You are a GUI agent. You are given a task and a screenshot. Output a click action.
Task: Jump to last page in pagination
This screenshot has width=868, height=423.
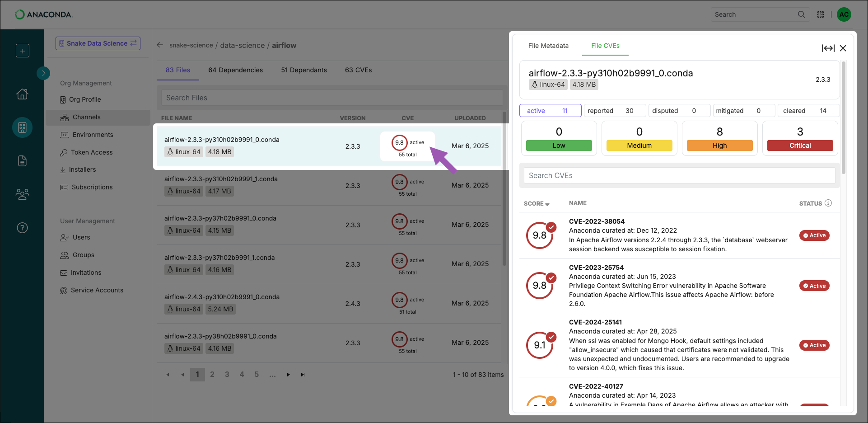(303, 375)
